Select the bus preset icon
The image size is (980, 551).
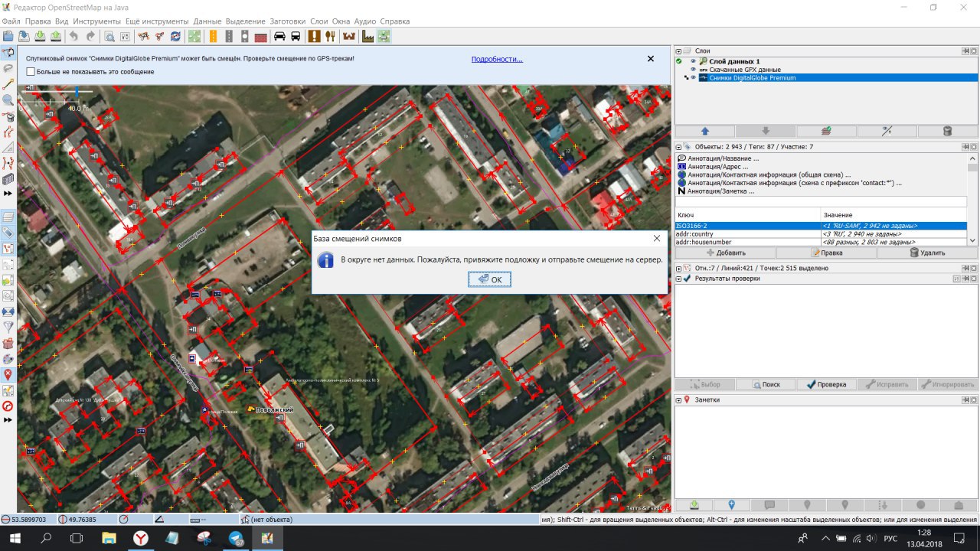296,36
